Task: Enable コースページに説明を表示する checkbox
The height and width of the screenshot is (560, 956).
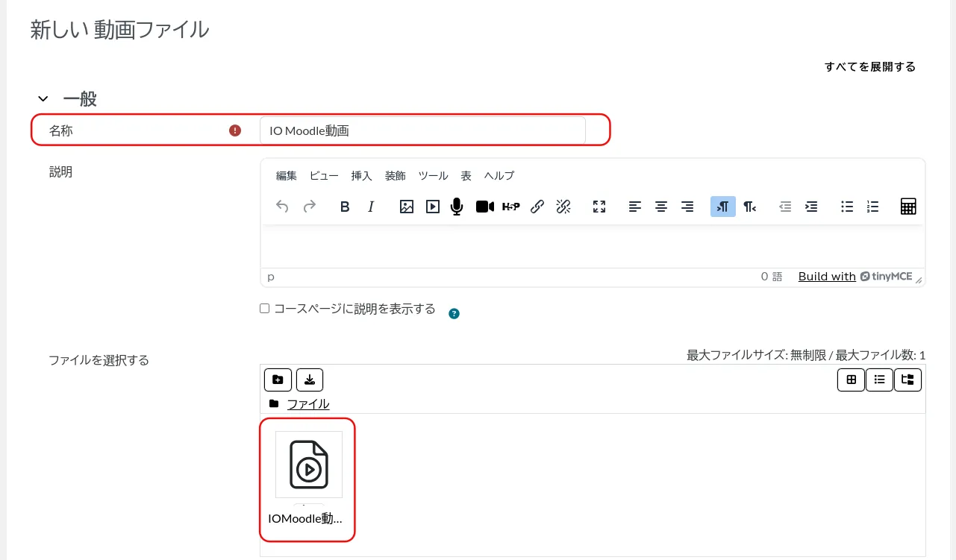Action: (264, 309)
